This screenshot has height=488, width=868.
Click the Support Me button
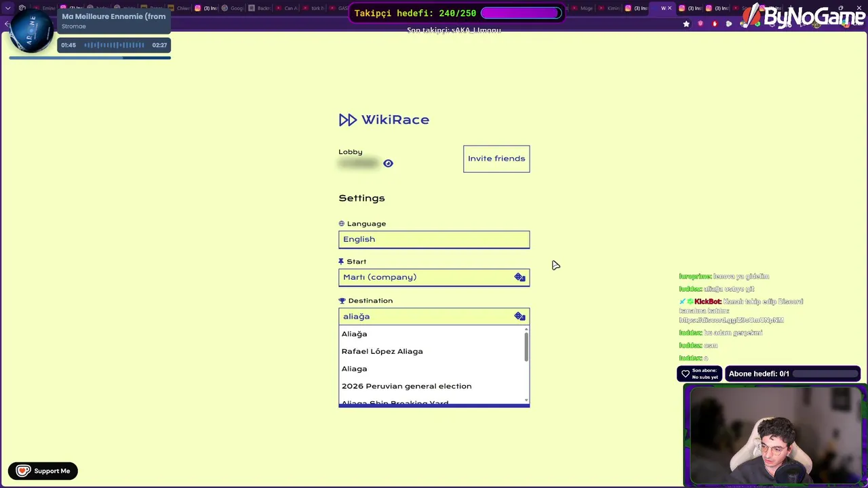point(43,471)
